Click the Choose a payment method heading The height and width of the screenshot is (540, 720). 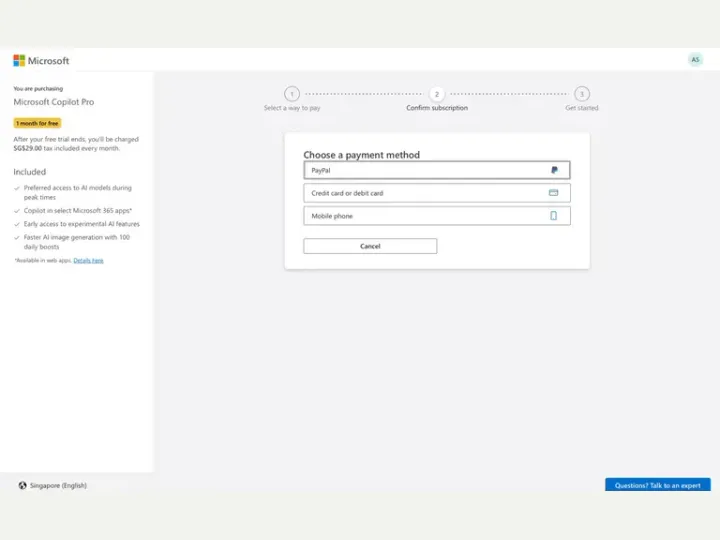[x=361, y=155]
